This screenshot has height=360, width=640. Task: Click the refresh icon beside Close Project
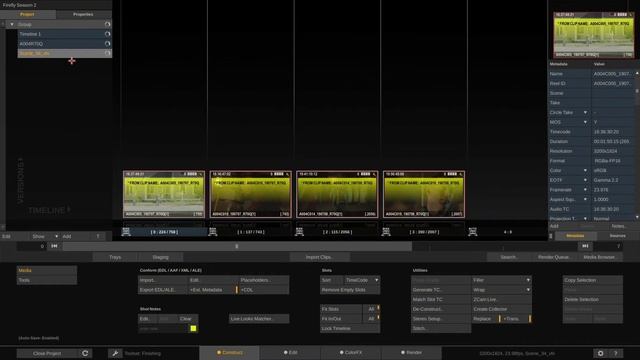point(85,353)
